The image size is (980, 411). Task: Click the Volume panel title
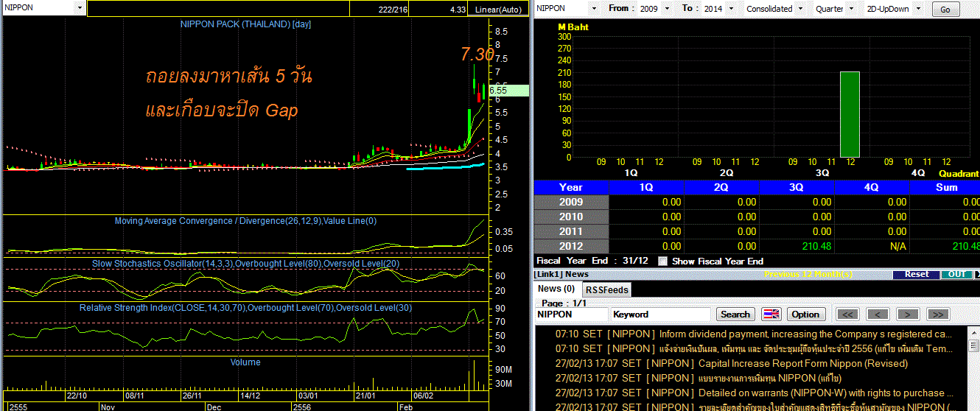(245, 362)
